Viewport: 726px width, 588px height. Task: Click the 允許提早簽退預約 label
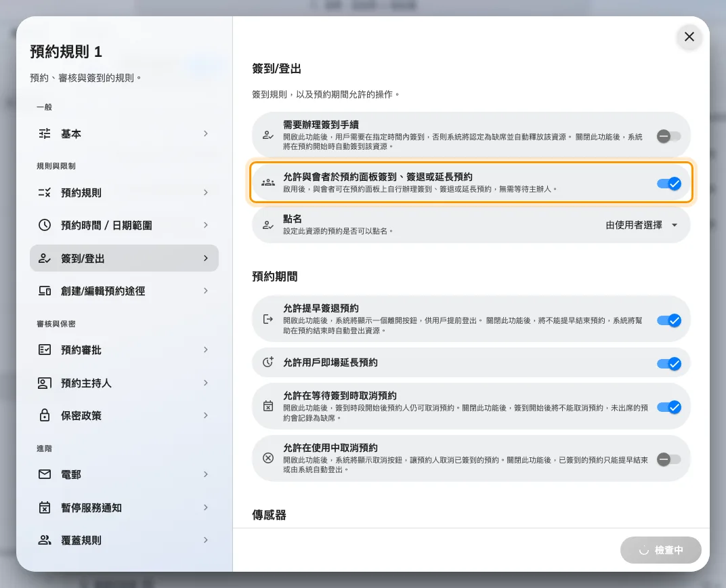pyautogui.click(x=321, y=308)
